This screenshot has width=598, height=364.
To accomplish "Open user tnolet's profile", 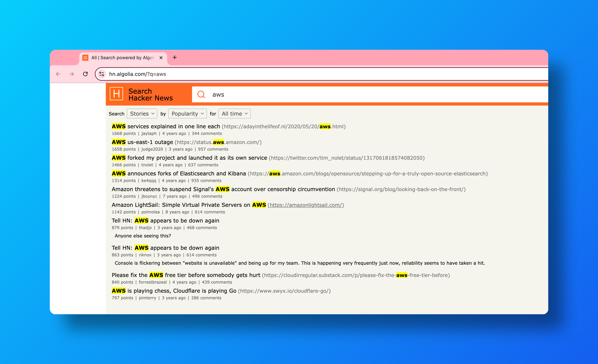I will [147, 165].
